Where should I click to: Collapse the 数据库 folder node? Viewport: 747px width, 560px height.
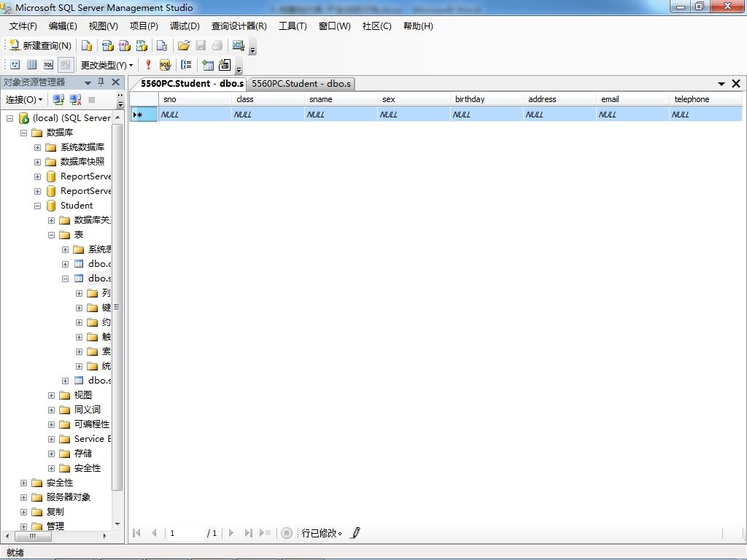pyautogui.click(x=23, y=133)
